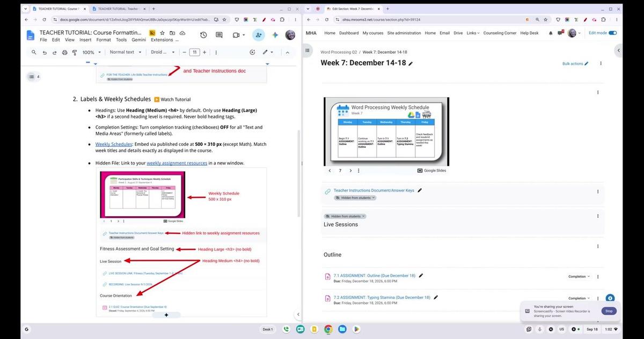Screen dimensions: 644x339
Task: Open three-dot menu for Outline label
Action: (598, 246)
